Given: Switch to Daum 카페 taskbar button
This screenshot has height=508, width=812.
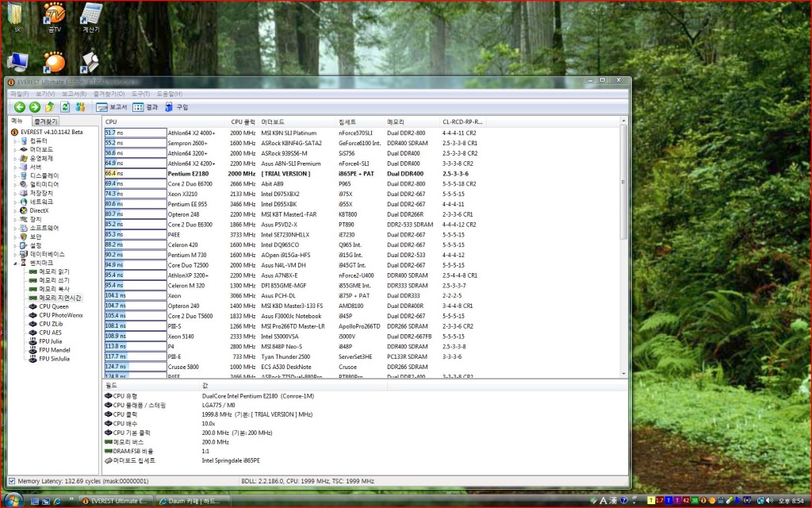Looking at the screenshot, I should click(193, 502).
